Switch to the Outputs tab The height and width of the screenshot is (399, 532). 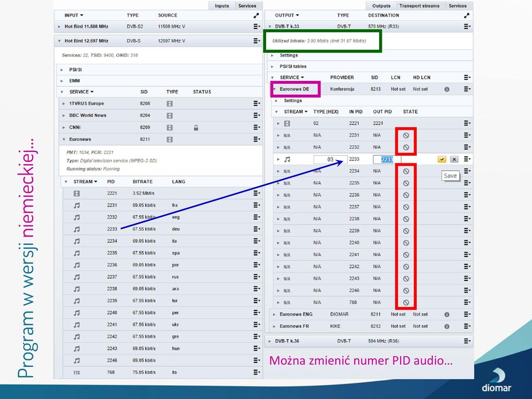tap(381, 6)
